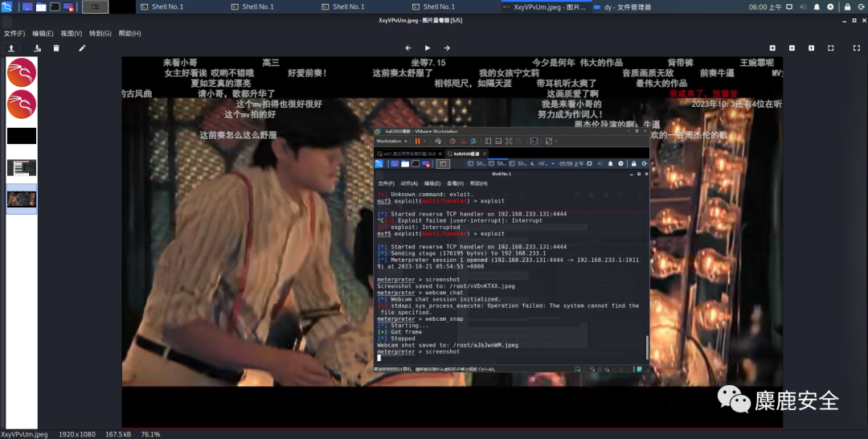Viewport: 868px width, 439px height.
Task: Click the 167.5 kB file size in the status bar
Action: click(117, 434)
